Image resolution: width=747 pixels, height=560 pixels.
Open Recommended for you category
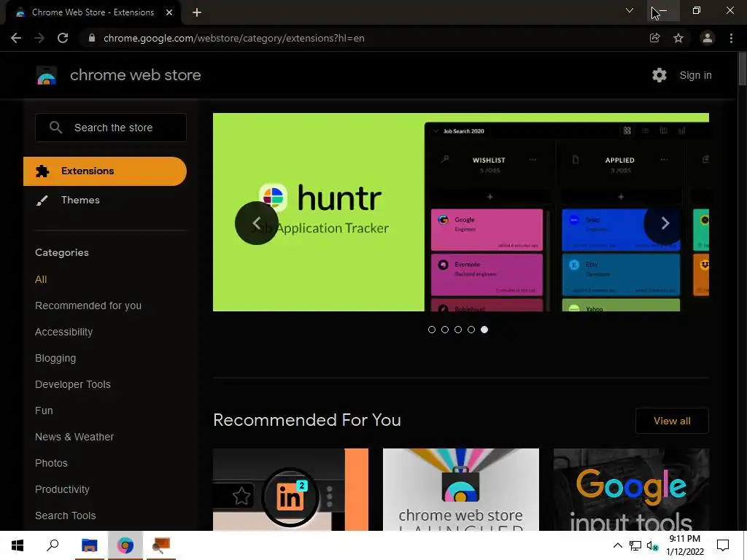[x=88, y=306]
